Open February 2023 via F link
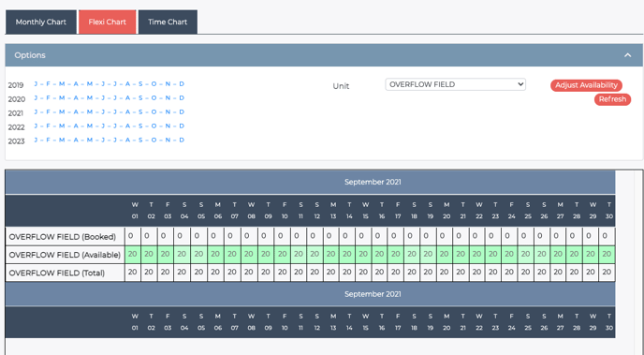The image size is (644, 355). [x=48, y=140]
